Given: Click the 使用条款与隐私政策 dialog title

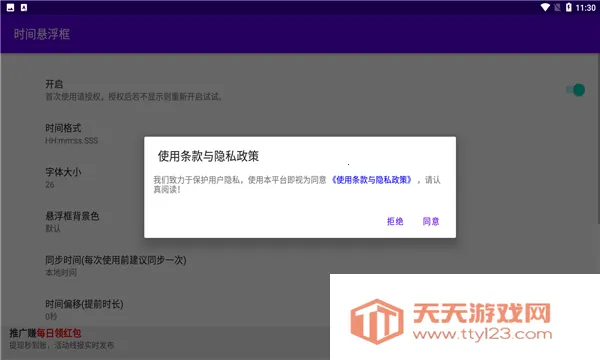Looking at the screenshot, I should point(209,156).
